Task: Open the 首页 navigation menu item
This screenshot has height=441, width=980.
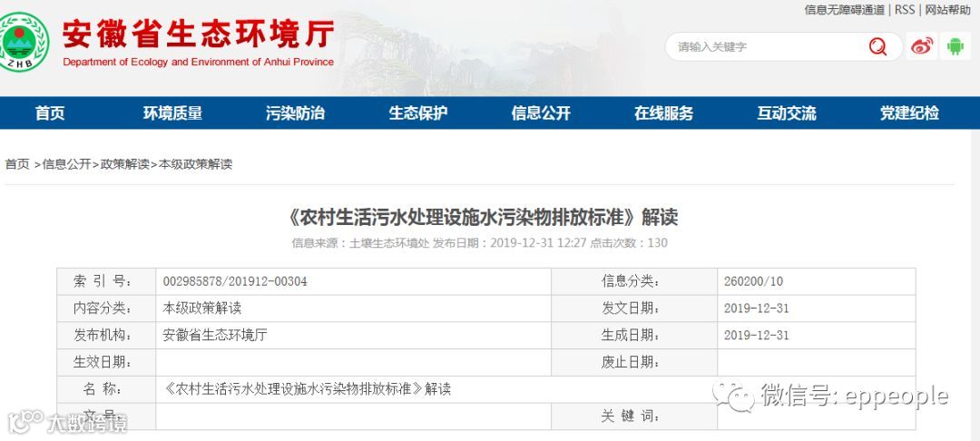Action: pyautogui.click(x=50, y=113)
